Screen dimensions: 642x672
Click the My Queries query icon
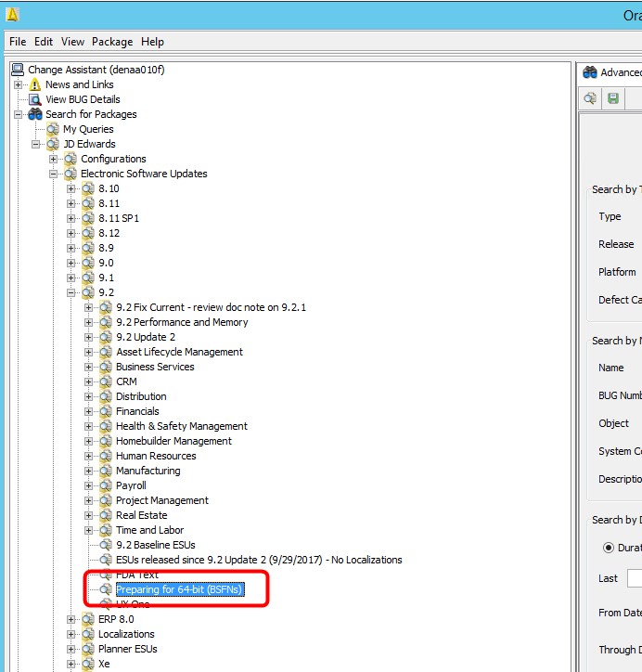point(53,129)
